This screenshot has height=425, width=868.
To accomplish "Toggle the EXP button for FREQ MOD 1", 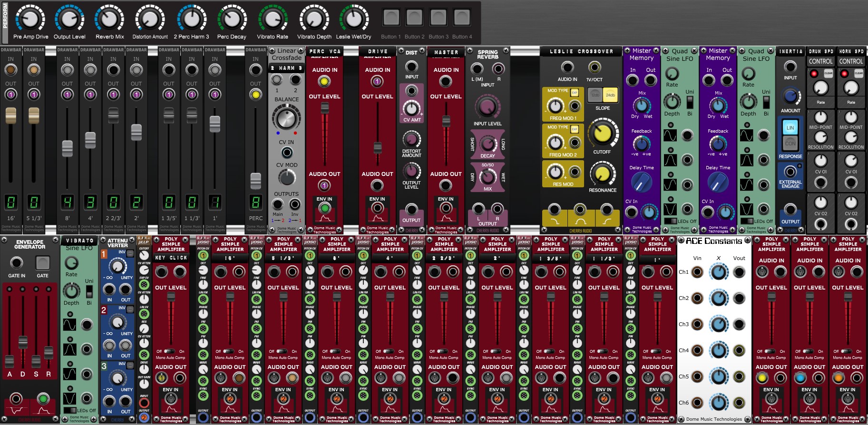I will click(575, 93).
